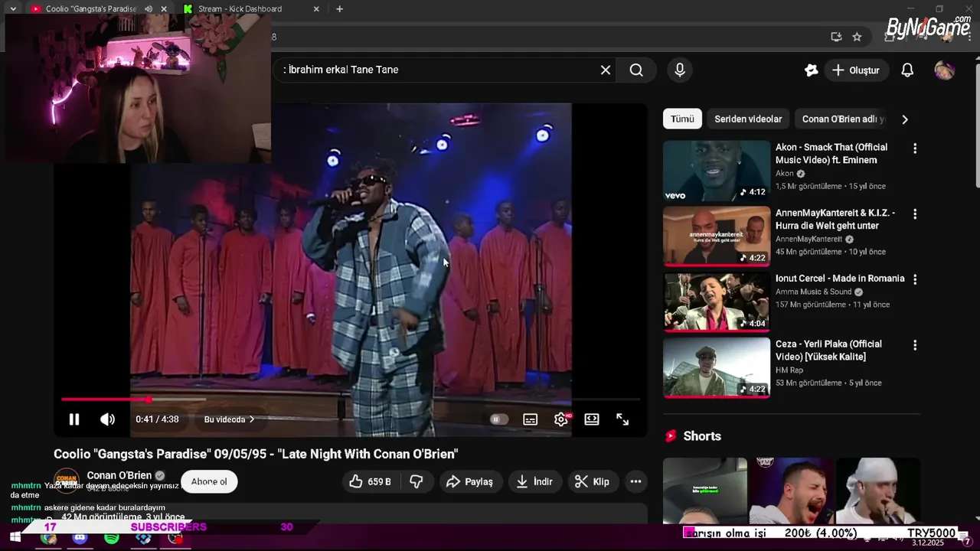Start voice search with microphone icon

[x=680, y=70]
